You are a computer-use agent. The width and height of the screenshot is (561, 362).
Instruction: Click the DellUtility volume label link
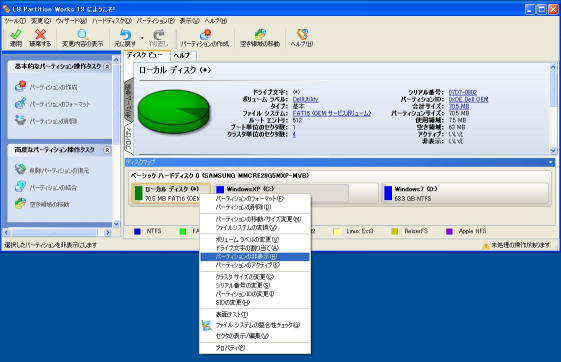tap(305, 99)
